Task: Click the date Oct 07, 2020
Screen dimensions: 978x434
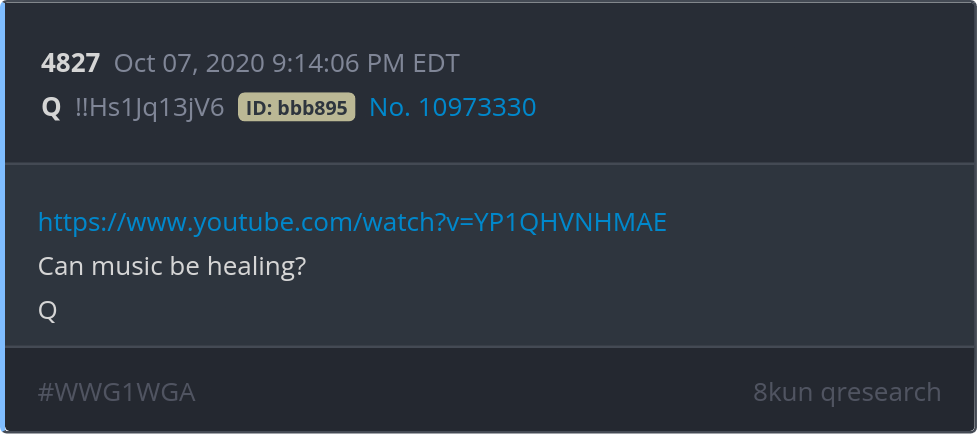Action: (x=189, y=63)
